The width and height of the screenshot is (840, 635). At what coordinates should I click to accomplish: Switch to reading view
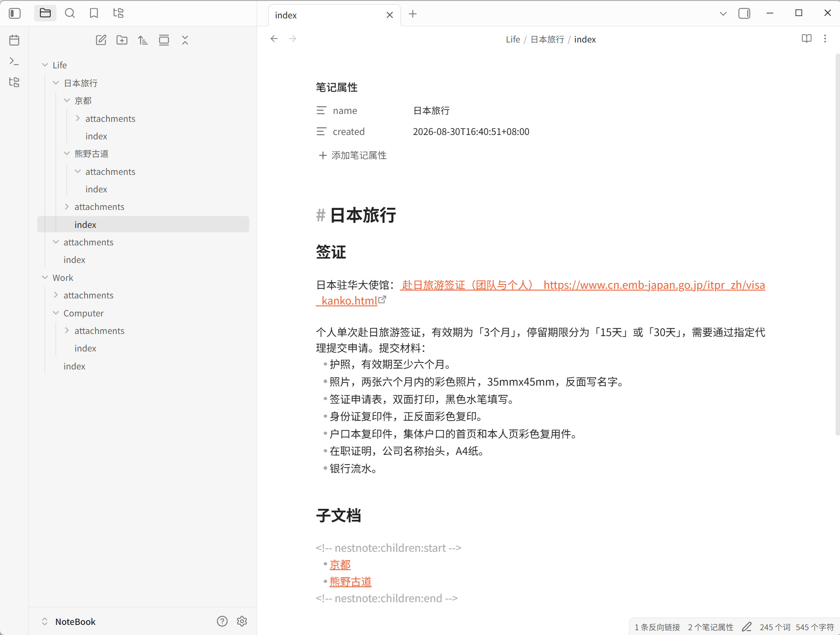coord(807,39)
